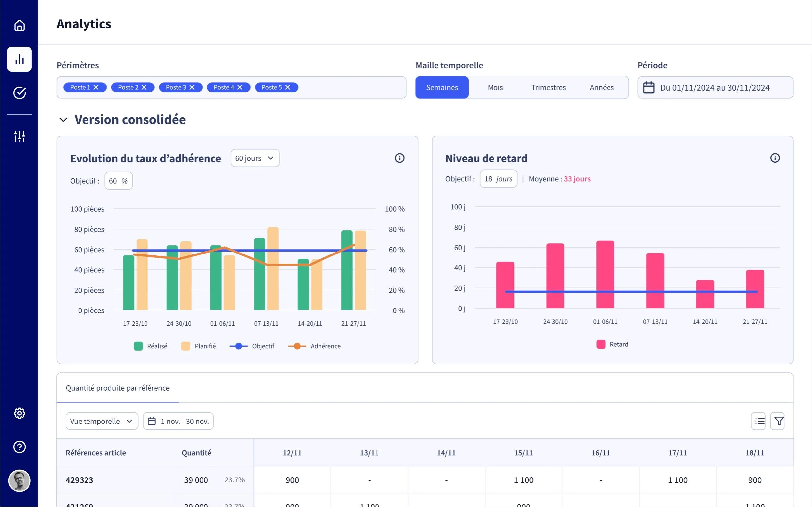Click the 21-27/11 retard bar
The height and width of the screenshot is (507, 812).
(755, 289)
